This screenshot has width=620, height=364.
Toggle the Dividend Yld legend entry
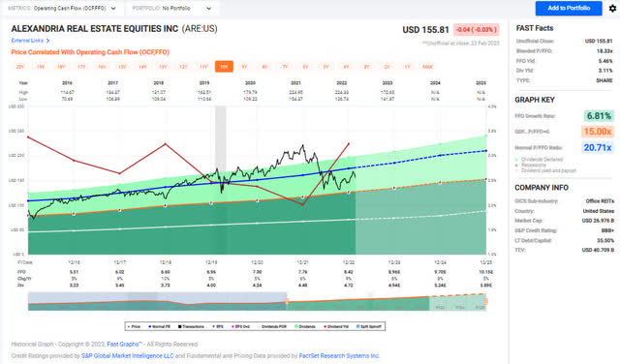[x=336, y=326]
